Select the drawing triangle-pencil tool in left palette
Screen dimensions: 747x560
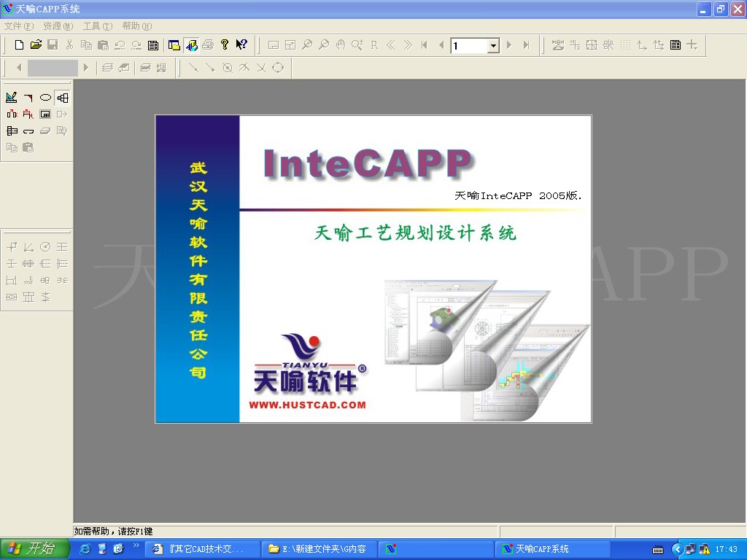coord(12,98)
